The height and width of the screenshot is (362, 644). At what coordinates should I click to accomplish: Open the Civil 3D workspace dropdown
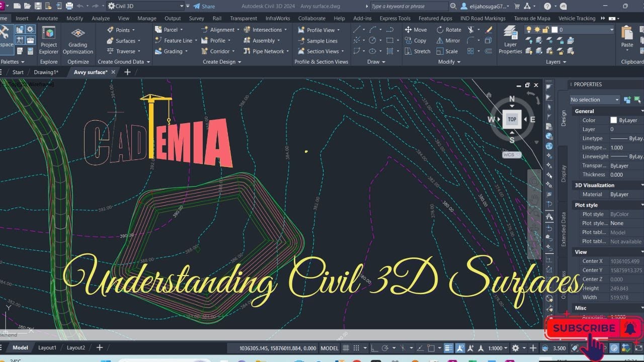click(x=146, y=6)
